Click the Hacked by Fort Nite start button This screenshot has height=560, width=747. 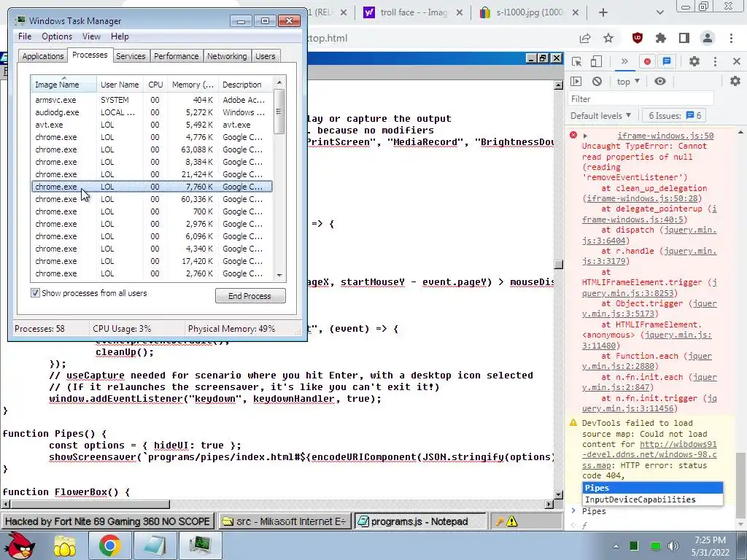coord(108,521)
